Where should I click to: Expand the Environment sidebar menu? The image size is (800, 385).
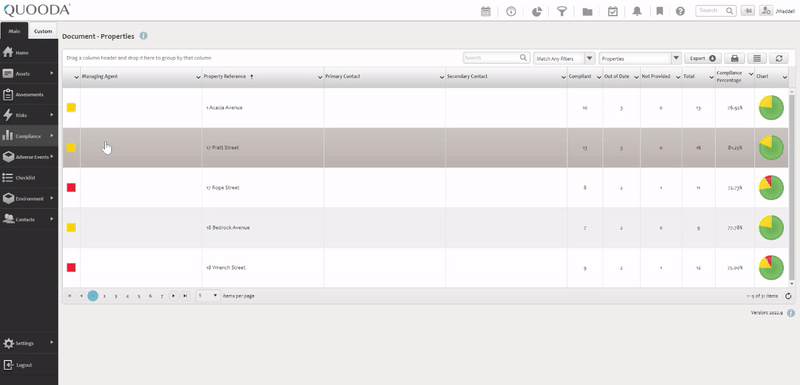[29, 198]
